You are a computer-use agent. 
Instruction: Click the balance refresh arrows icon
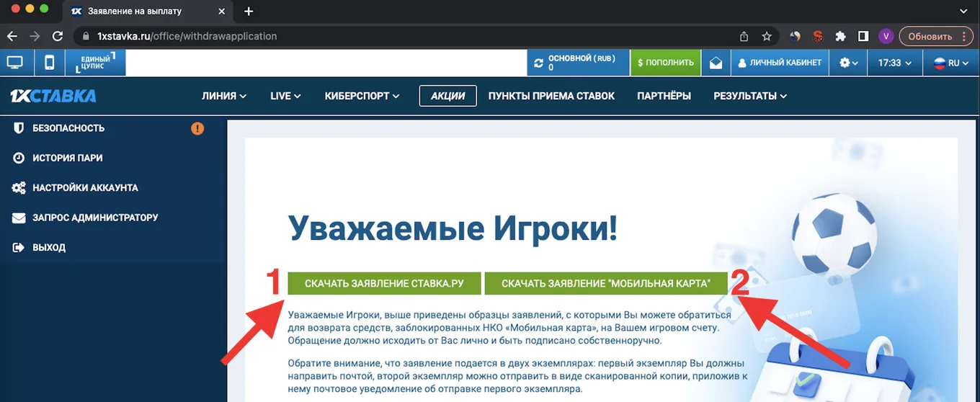point(538,63)
